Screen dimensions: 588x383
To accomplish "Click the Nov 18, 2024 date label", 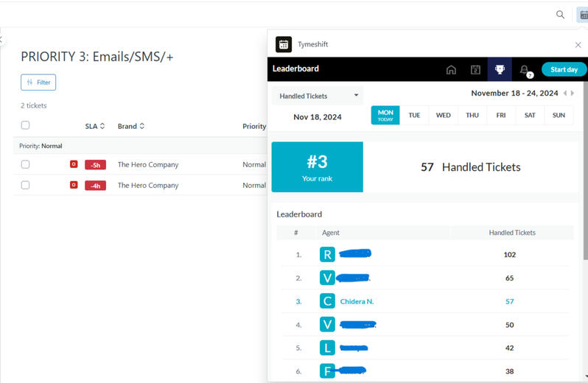I will (x=318, y=117).
